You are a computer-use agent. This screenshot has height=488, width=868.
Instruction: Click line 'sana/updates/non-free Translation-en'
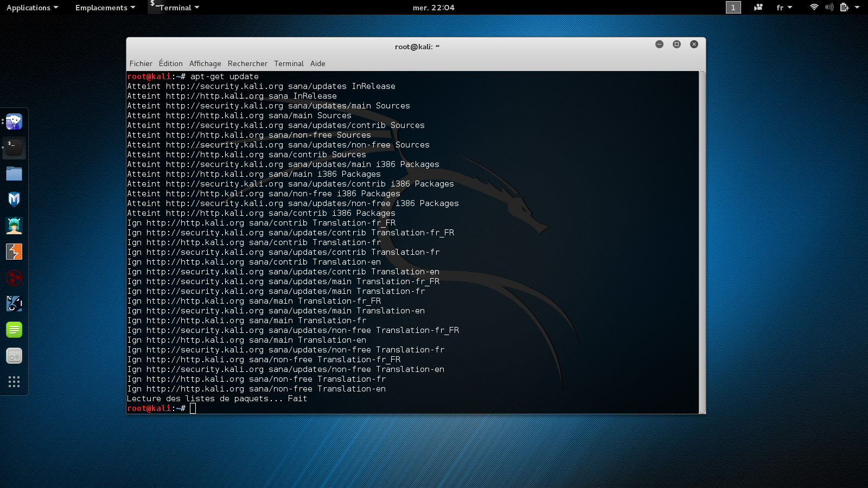click(285, 369)
